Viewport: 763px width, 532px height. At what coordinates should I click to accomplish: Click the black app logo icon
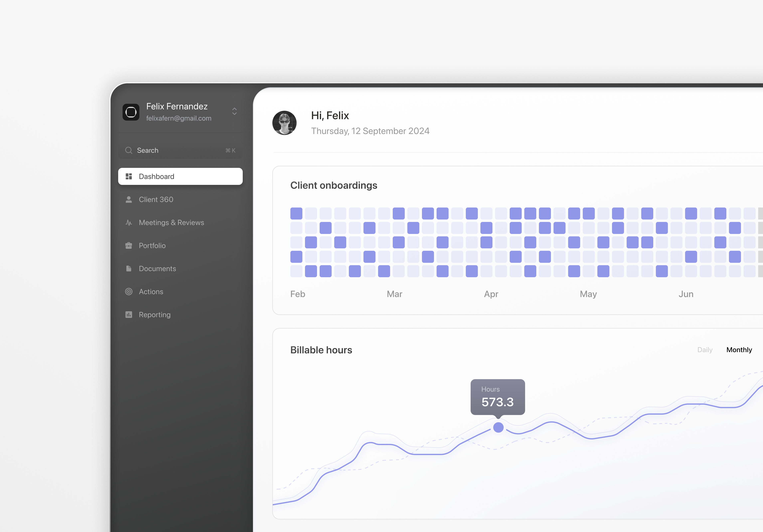131,112
